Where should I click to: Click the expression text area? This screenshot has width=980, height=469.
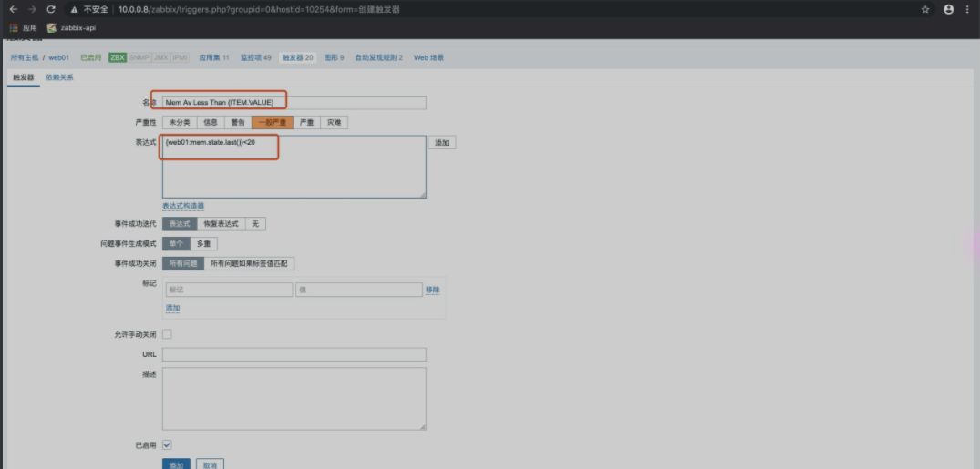pos(294,167)
